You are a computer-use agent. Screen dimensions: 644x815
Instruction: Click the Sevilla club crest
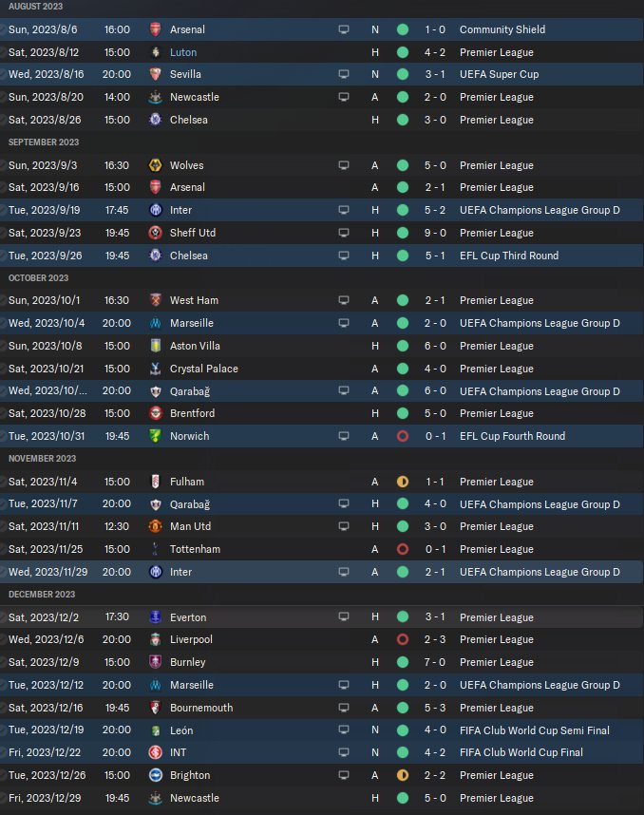(155, 74)
